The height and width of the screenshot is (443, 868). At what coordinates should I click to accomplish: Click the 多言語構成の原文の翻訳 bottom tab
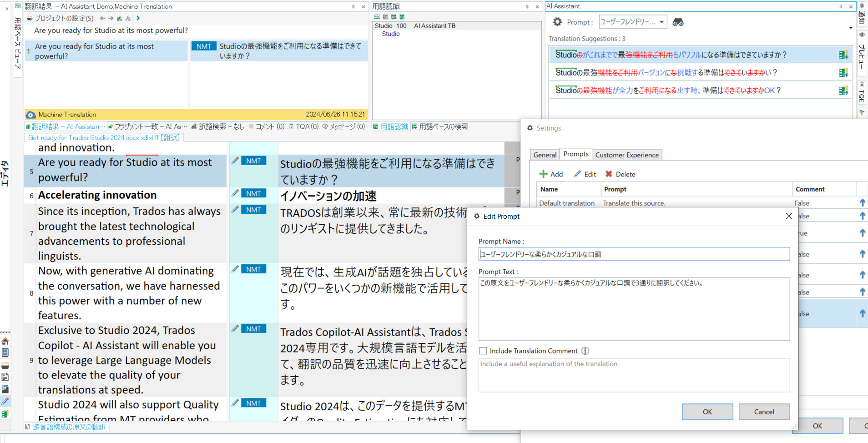[x=66, y=427]
